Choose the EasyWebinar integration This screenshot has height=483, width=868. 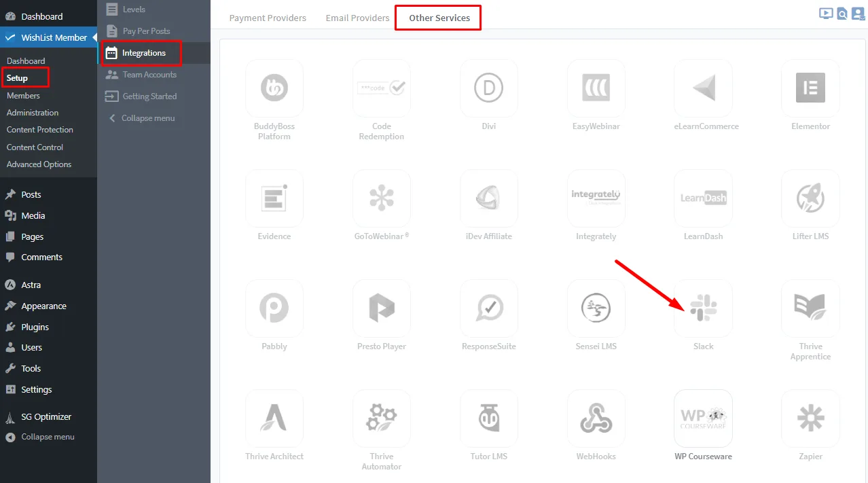tap(596, 88)
